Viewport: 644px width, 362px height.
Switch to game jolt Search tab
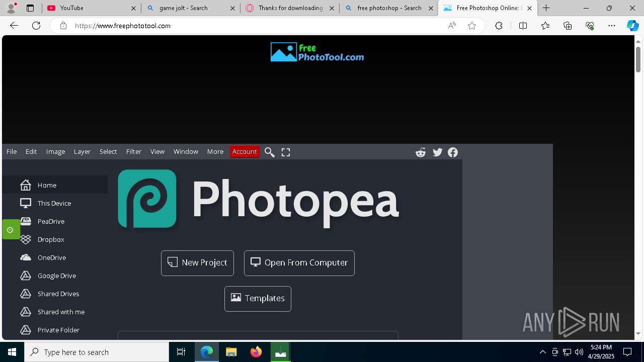191,8
